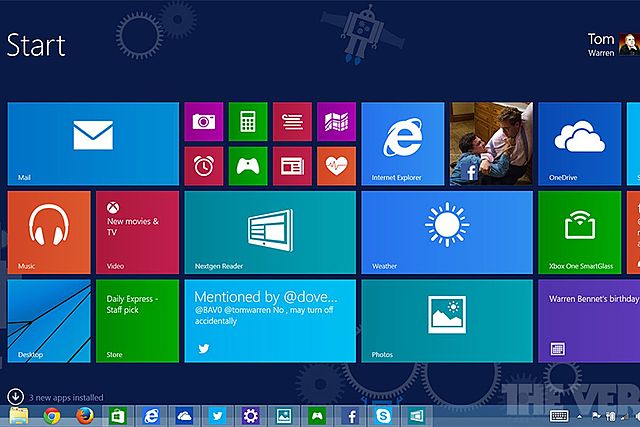Launch Firefox from the taskbar

click(x=84, y=416)
